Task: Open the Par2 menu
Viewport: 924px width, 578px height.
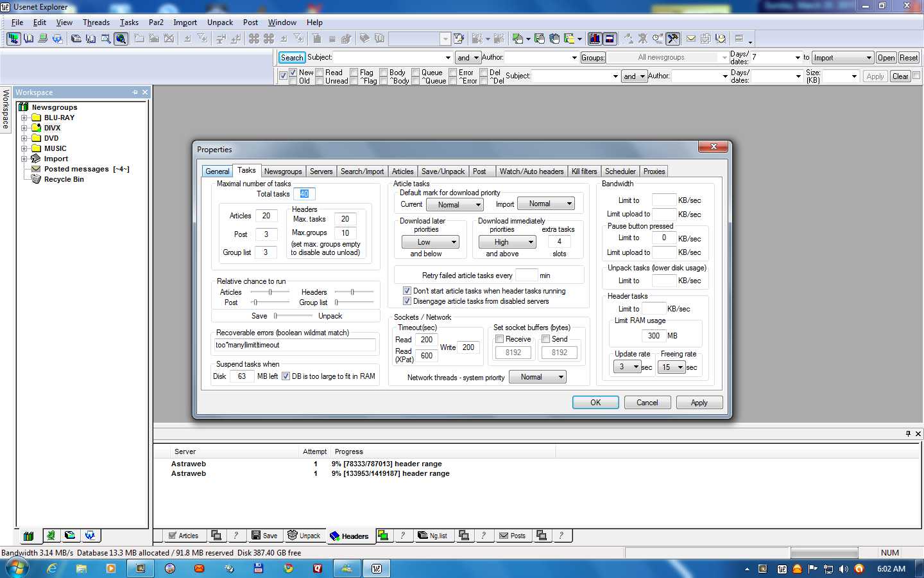Action: (x=156, y=22)
